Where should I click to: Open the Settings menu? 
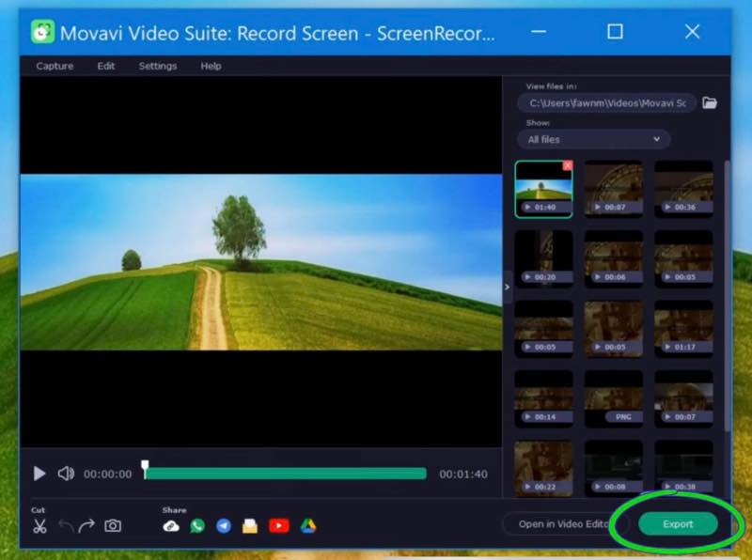point(157,66)
